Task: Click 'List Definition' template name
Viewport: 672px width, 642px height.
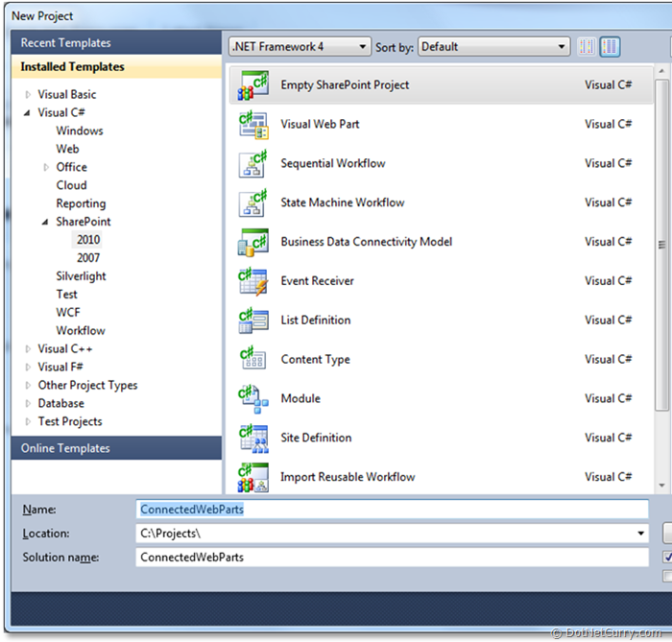Action: (x=316, y=321)
